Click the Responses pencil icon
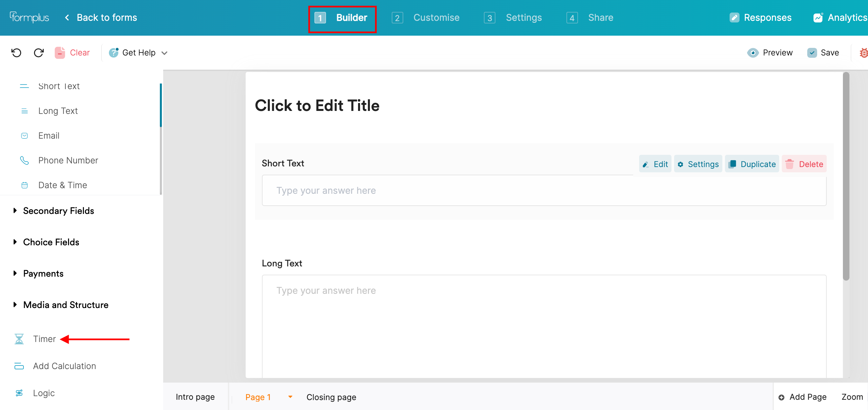Screen dimensions: 868x410 click(735, 17)
